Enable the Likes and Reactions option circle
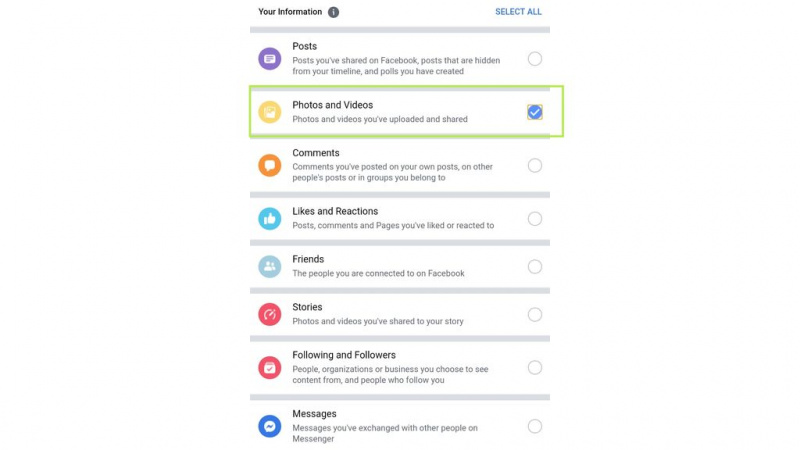The height and width of the screenshot is (450, 800). click(535, 218)
